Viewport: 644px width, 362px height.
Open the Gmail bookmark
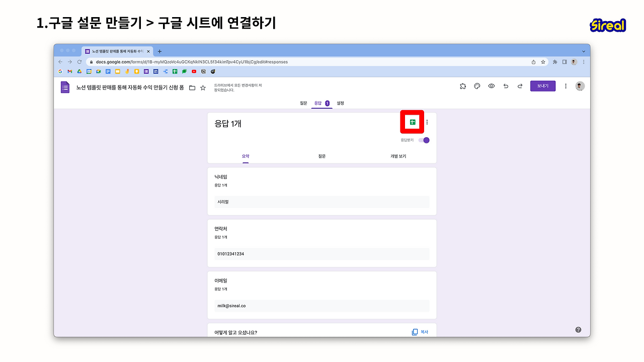click(x=70, y=71)
